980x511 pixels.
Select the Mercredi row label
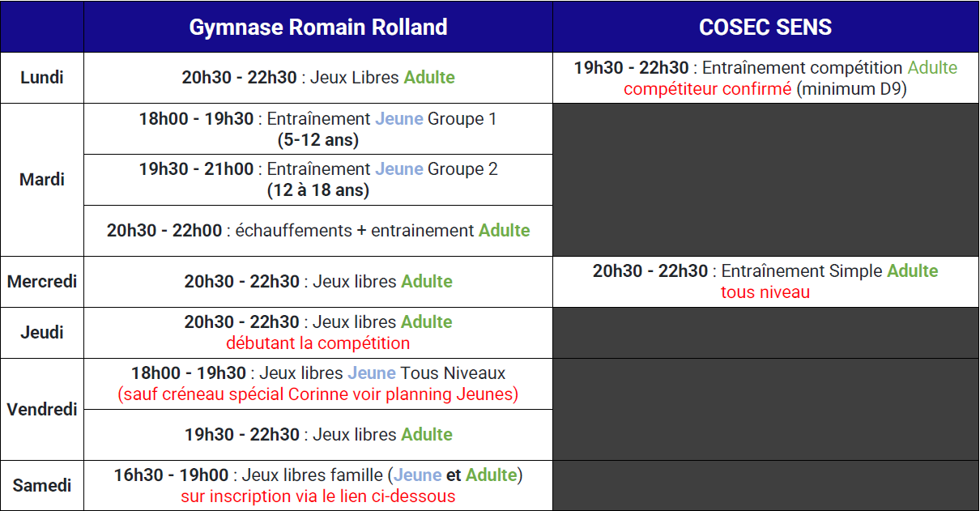(x=42, y=282)
